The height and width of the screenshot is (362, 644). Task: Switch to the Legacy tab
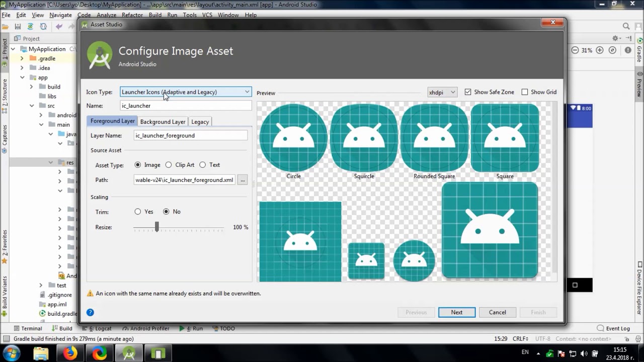200,122
